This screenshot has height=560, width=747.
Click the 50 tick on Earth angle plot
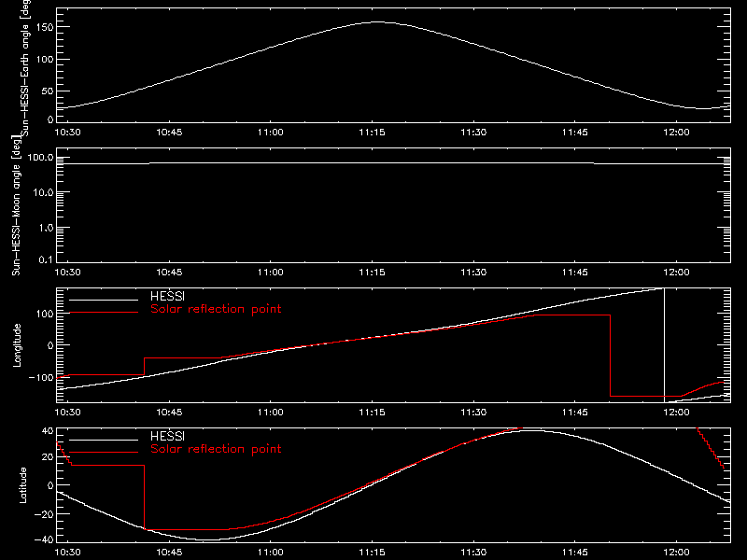(x=48, y=91)
